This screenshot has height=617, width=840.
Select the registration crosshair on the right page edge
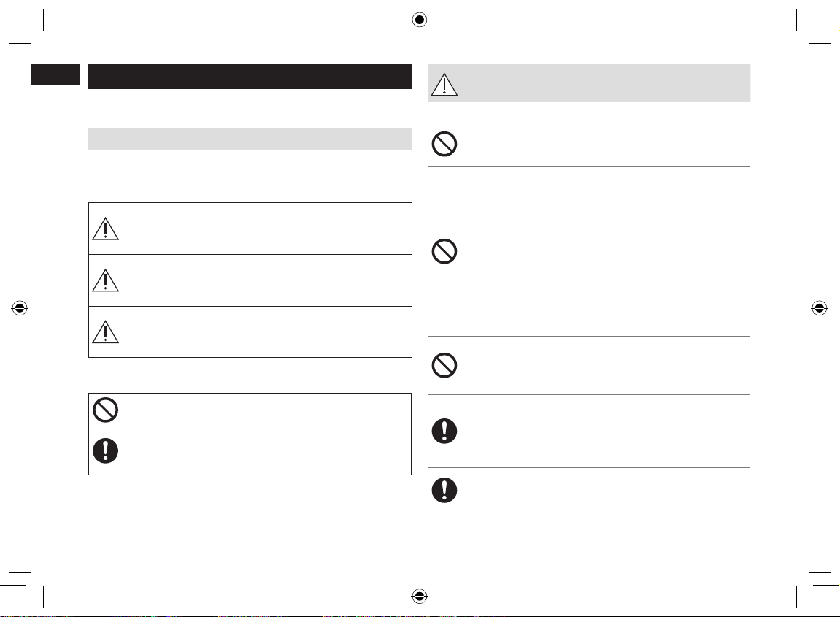point(819,308)
